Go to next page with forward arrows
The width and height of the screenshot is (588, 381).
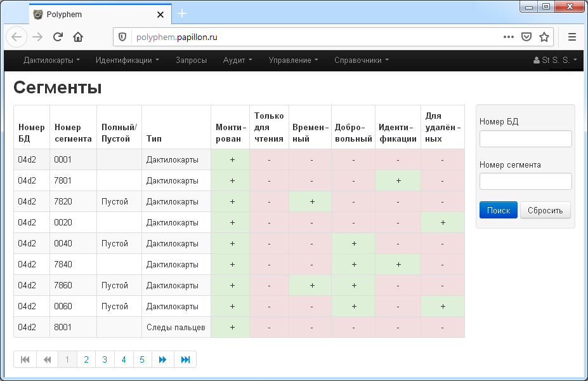tap(162, 359)
